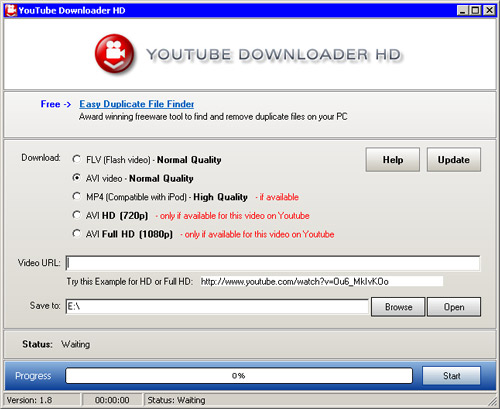500x409 pixels.
Task: Click the Update button
Action: click(454, 160)
